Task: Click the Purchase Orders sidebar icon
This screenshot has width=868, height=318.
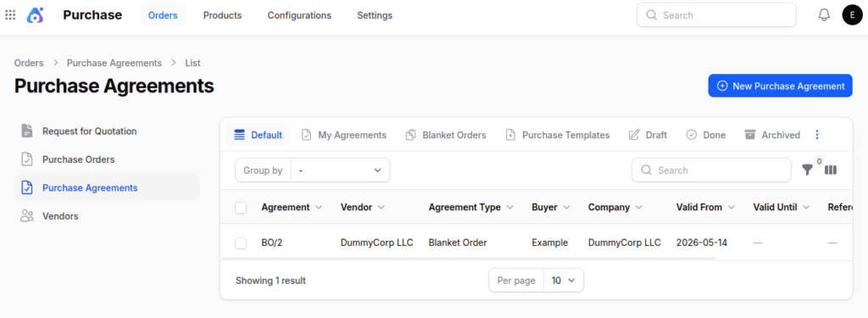Action: tap(26, 159)
